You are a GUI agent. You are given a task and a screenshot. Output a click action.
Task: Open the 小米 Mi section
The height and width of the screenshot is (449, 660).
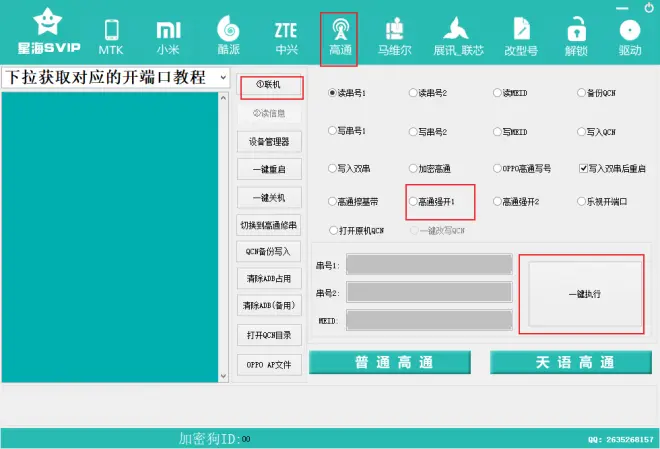[168, 37]
